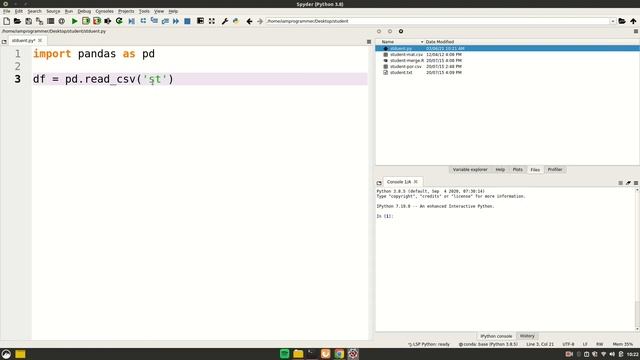
Task: Continue execution until next breakpoint
Action: tap(176, 21)
